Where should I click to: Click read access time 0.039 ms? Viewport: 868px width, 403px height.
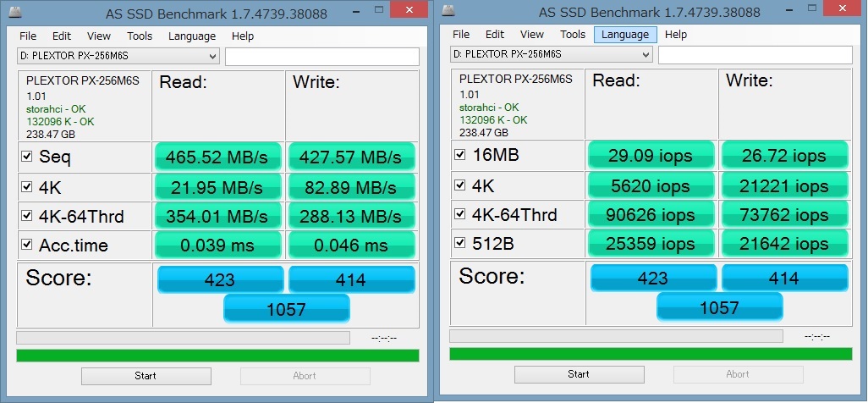click(x=218, y=245)
